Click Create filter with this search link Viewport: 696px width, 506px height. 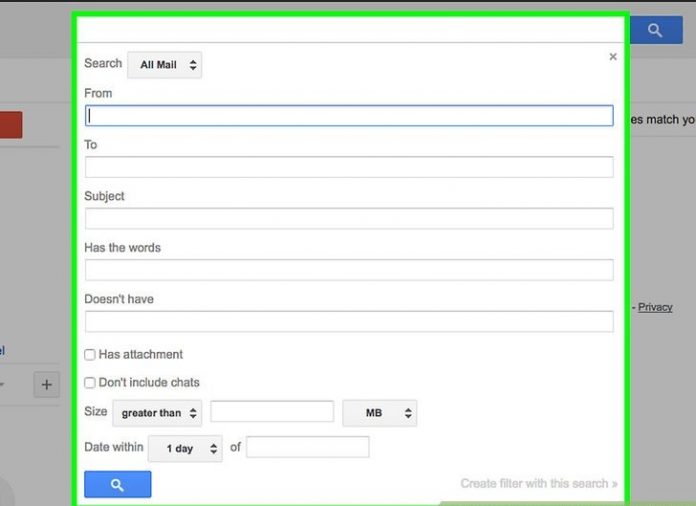538,484
